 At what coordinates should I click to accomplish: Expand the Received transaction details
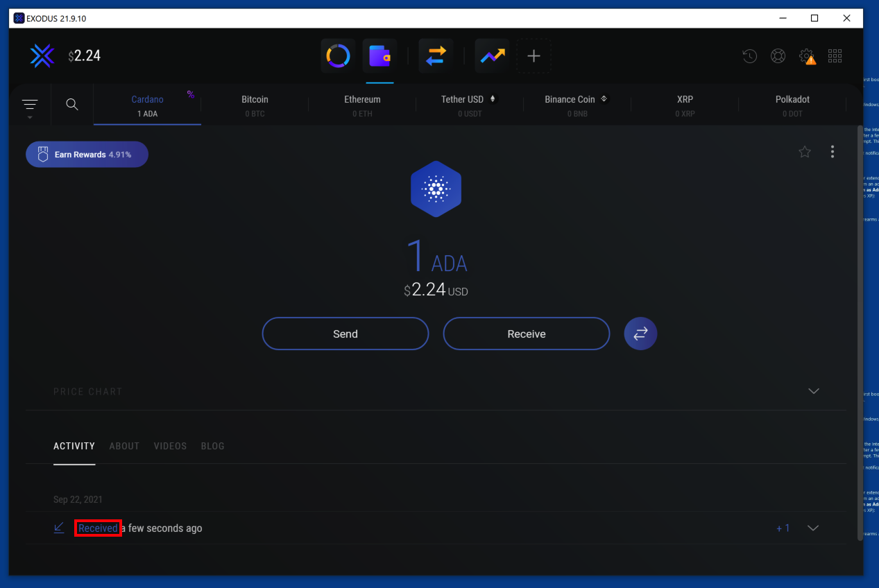(x=814, y=528)
